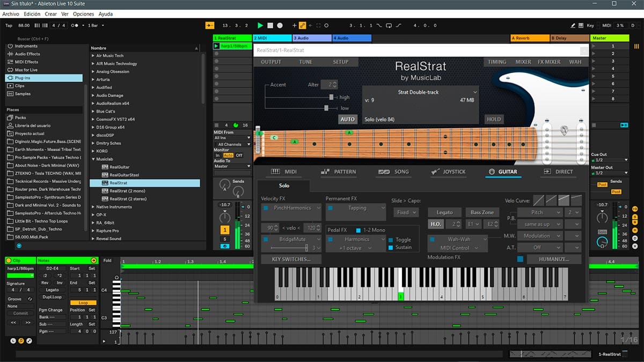Enable the PinchHarmonics checkbox
Screen dimensions: 644x362
click(x=266, y=208)
